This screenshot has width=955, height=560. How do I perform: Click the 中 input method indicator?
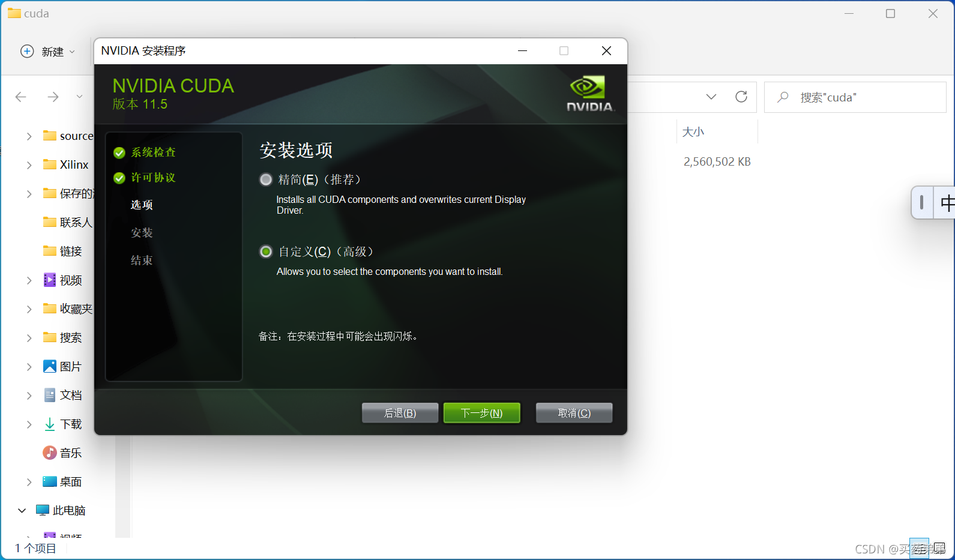947,203
